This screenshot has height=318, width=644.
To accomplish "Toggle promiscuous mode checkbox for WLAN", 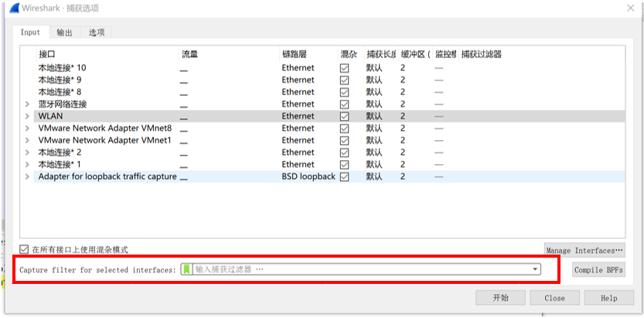I will (345, 116).
